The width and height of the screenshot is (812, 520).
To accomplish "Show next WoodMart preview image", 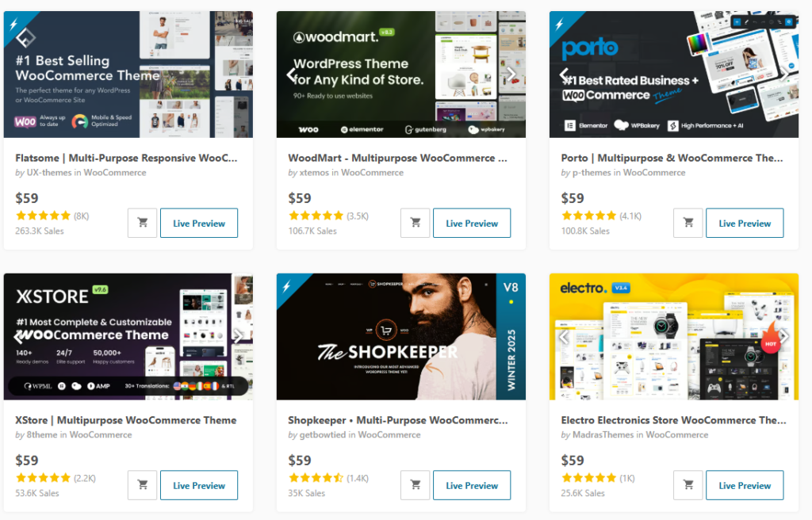I will pyautogui.click(x=511, y=75).
